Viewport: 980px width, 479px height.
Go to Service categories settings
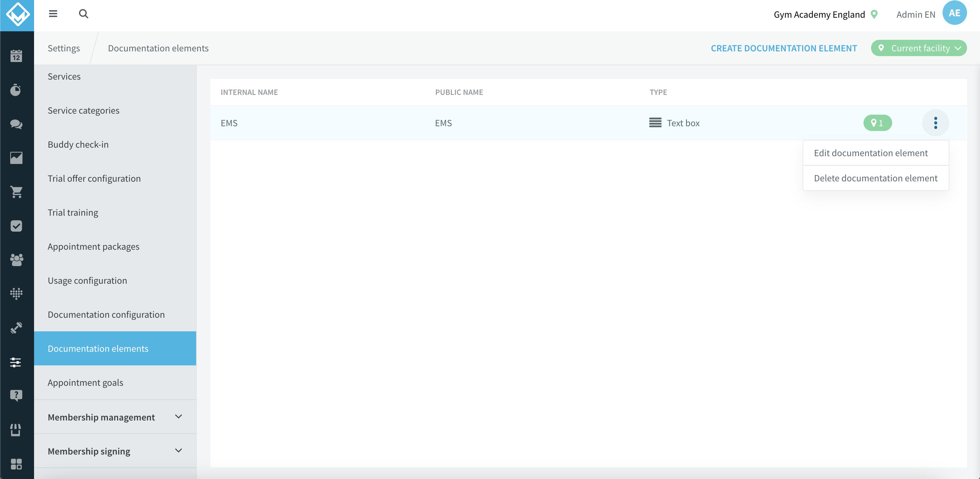pyautogui.click(x=115, y=110)
